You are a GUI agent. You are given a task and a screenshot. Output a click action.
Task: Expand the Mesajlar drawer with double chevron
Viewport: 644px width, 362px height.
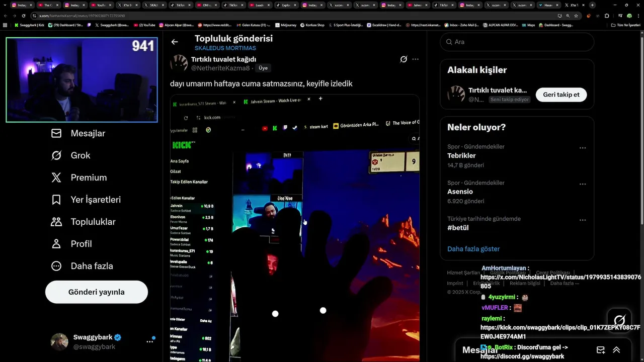tap(616, 350)
